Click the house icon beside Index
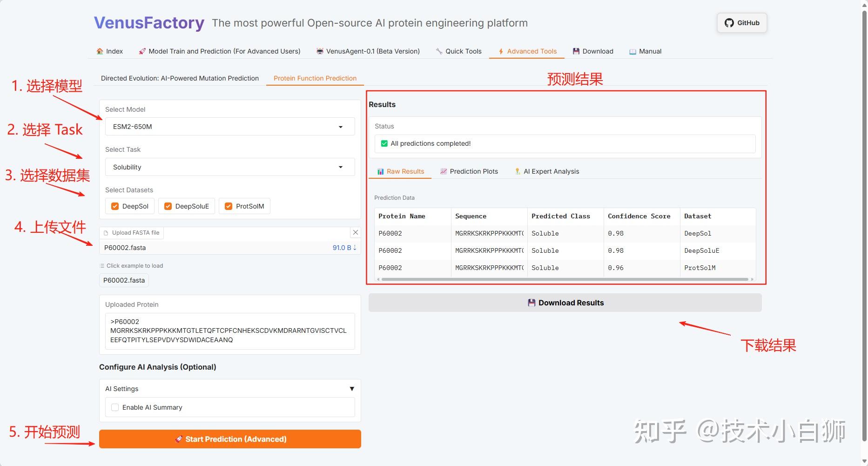This screenshot has width=868, height=466. pos(100,51)
